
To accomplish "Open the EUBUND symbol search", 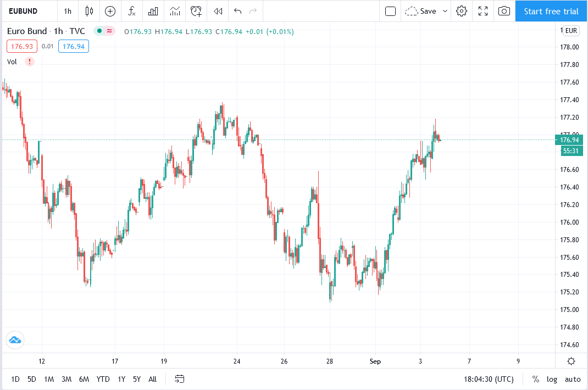I will [x=23, y=11].
